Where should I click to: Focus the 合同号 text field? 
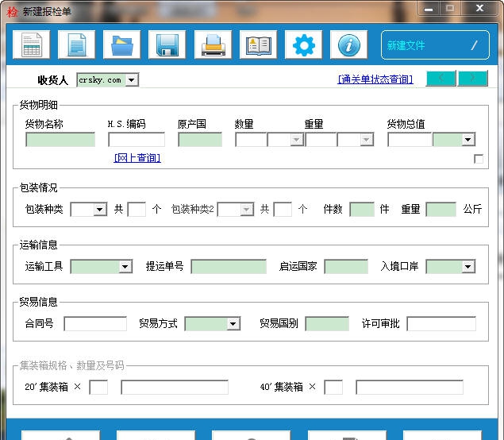point(95,324)
